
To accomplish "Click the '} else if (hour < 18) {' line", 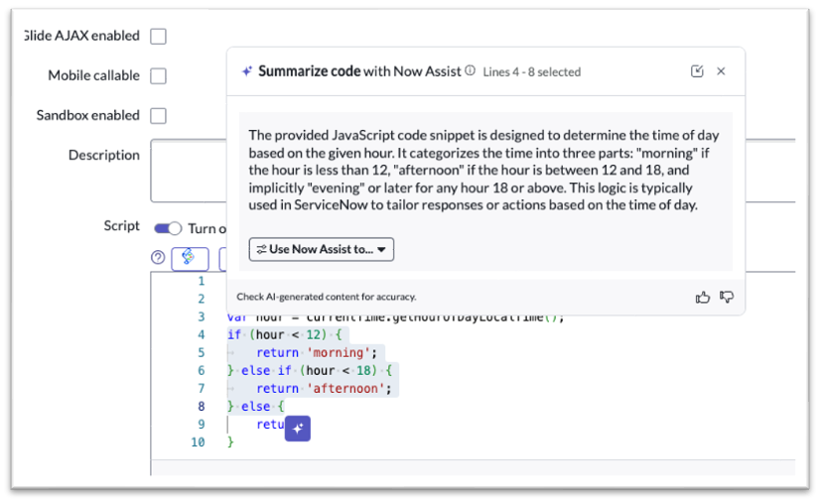I will 310,371.
